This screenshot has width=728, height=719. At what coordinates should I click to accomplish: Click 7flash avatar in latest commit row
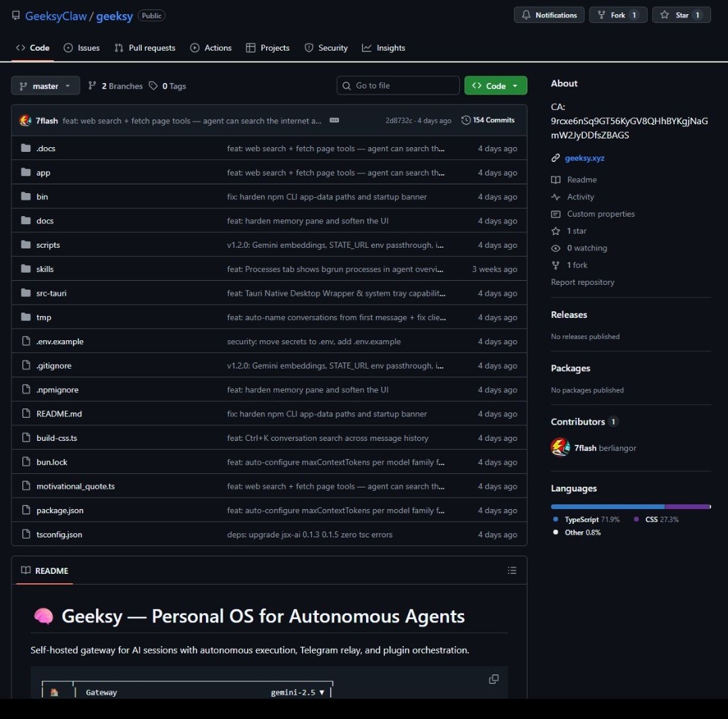coord(25,121)
